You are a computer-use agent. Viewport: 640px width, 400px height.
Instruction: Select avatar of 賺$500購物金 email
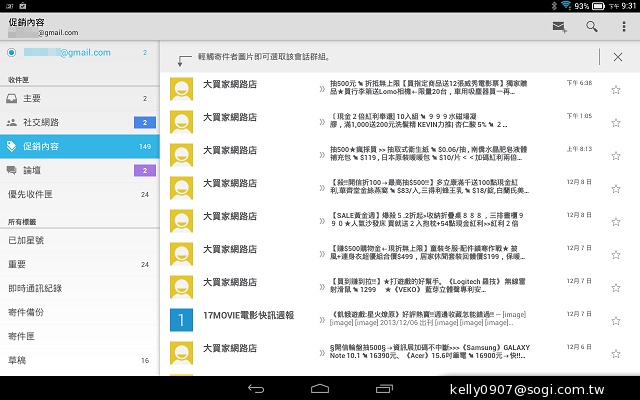[x=181, y=254]
